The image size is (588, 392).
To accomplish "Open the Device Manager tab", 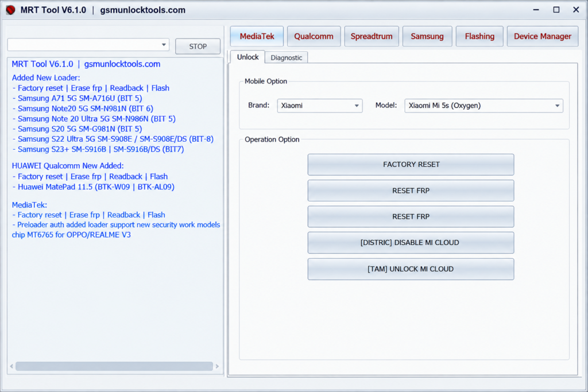I will click(542, 36).
